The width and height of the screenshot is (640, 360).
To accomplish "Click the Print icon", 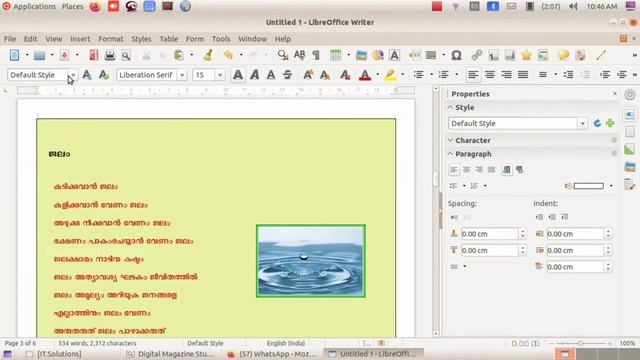I will point(110,55).
